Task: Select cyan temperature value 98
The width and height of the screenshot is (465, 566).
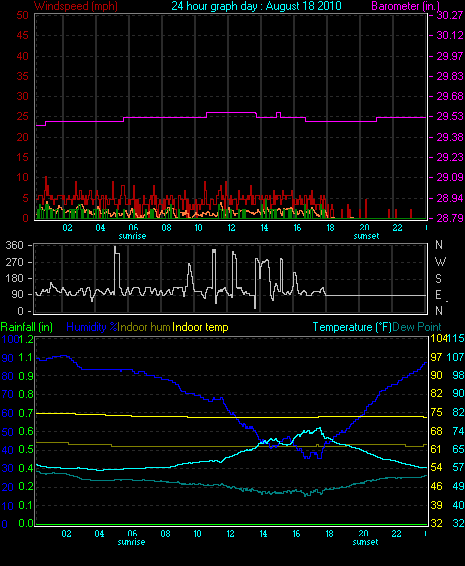Action: [458, 375]
